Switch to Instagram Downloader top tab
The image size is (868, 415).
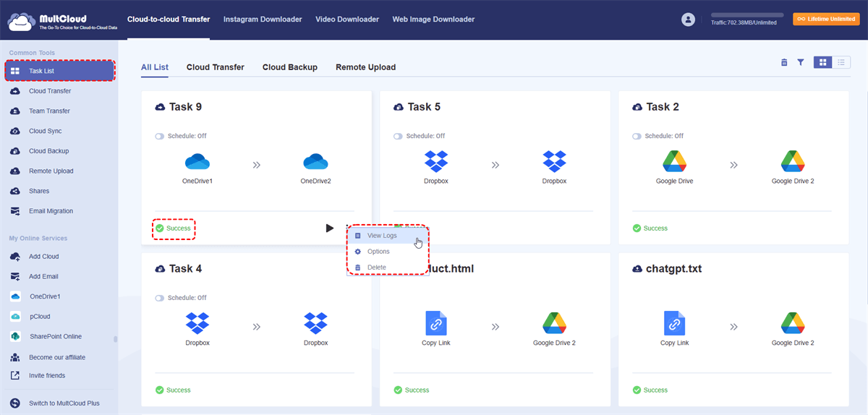[263, 20]
